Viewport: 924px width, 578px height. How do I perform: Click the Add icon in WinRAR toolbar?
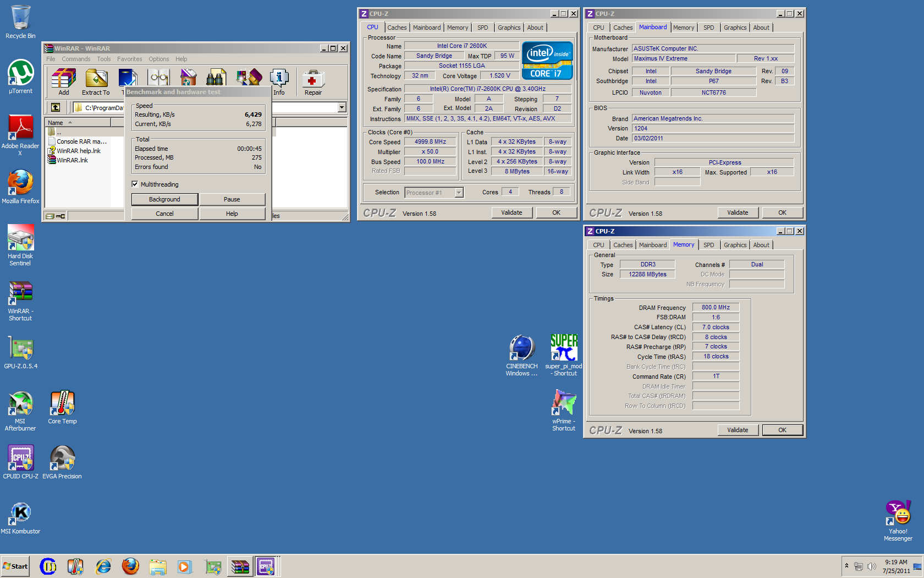coord(64,81)
